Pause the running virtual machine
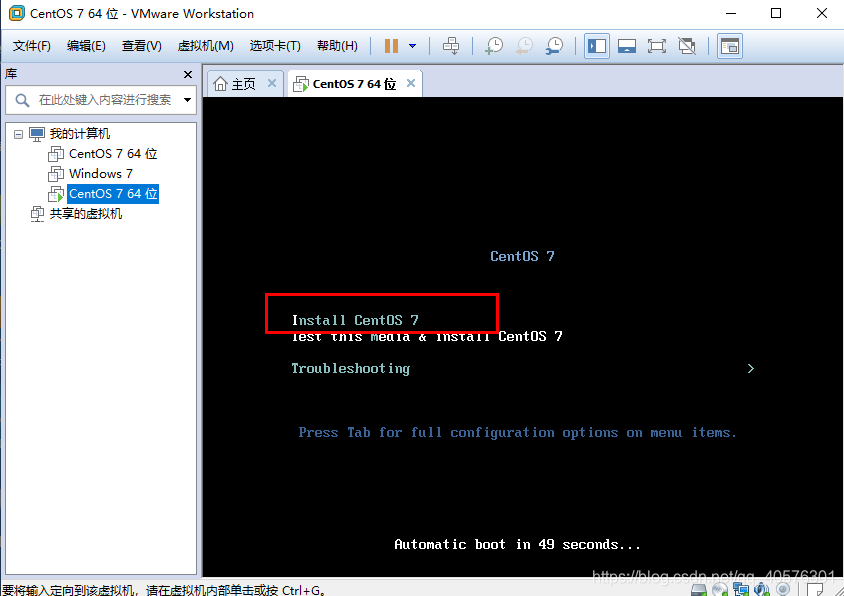This screenshot has height=596, width=844. point(391,46)
